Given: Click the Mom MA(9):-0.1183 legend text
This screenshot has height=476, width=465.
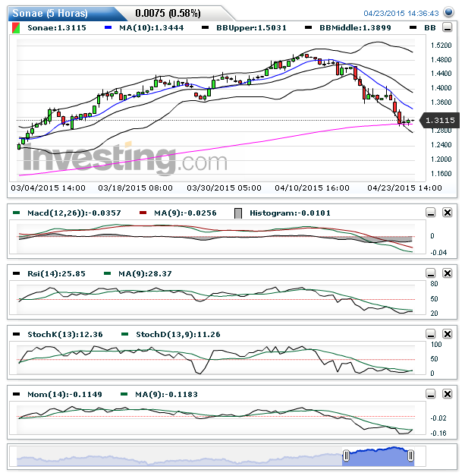Looking at the screenshot, I should [x=166, y=395].
